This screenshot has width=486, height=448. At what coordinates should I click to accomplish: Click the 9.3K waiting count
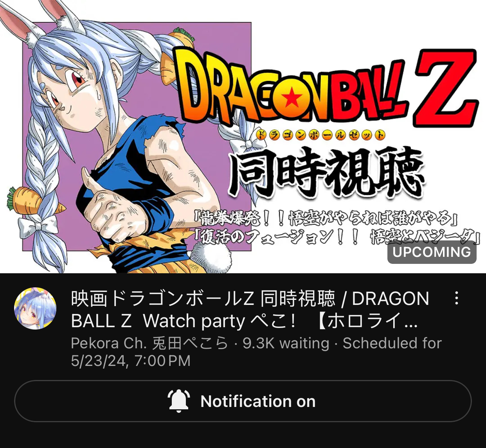286,343
